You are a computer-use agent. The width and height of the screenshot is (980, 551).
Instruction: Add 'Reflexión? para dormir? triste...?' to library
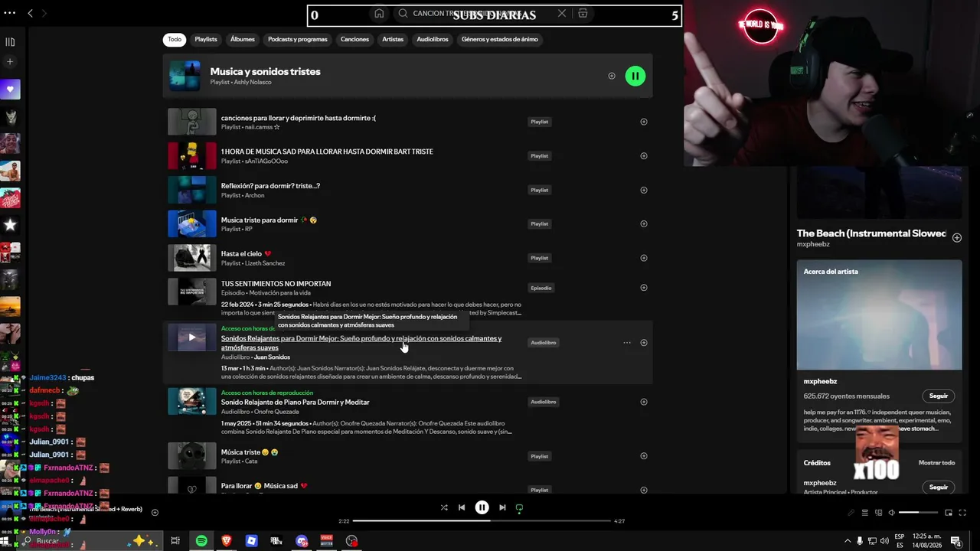[644, 190]
